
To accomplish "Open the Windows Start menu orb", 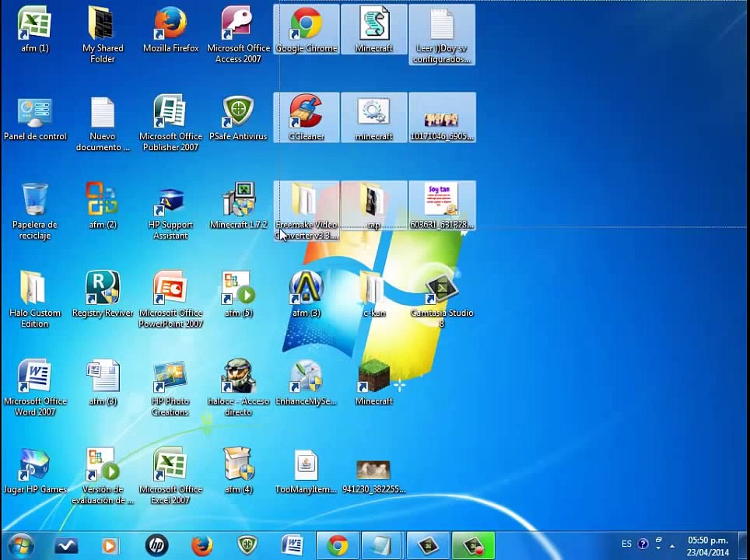I will tap(21, 545).
